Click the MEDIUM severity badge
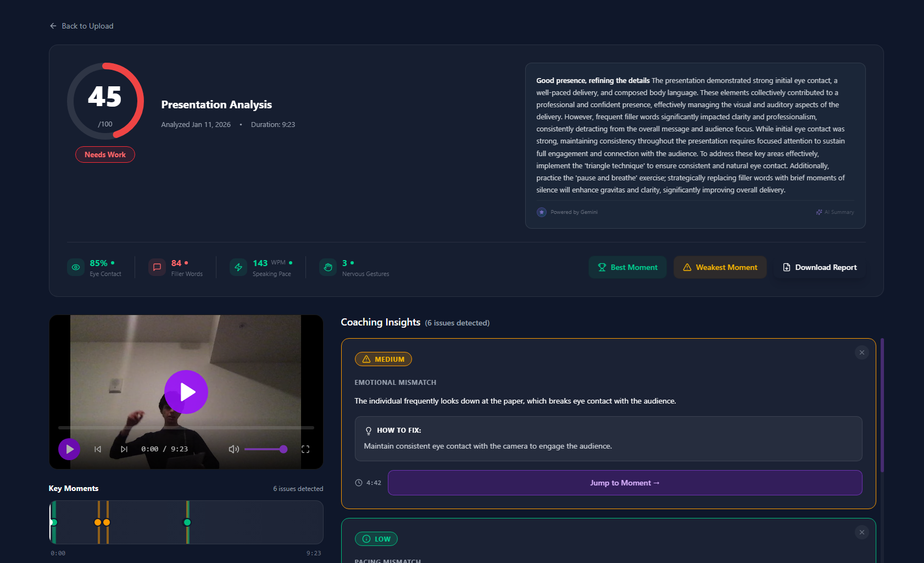Viewport: 924px width, 563px height. click(x=383, y=359)
